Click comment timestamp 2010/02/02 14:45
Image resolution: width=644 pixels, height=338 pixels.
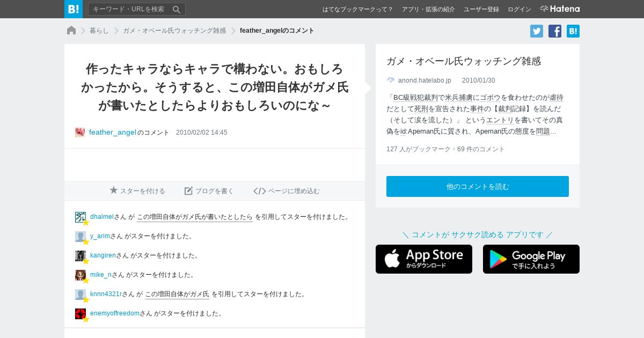tap(202, 133)
